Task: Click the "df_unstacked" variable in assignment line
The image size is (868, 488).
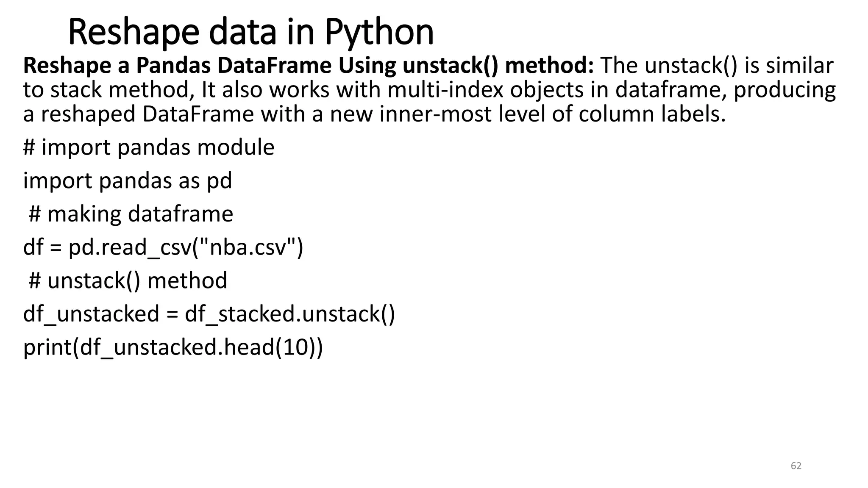Action: [91, 314]
